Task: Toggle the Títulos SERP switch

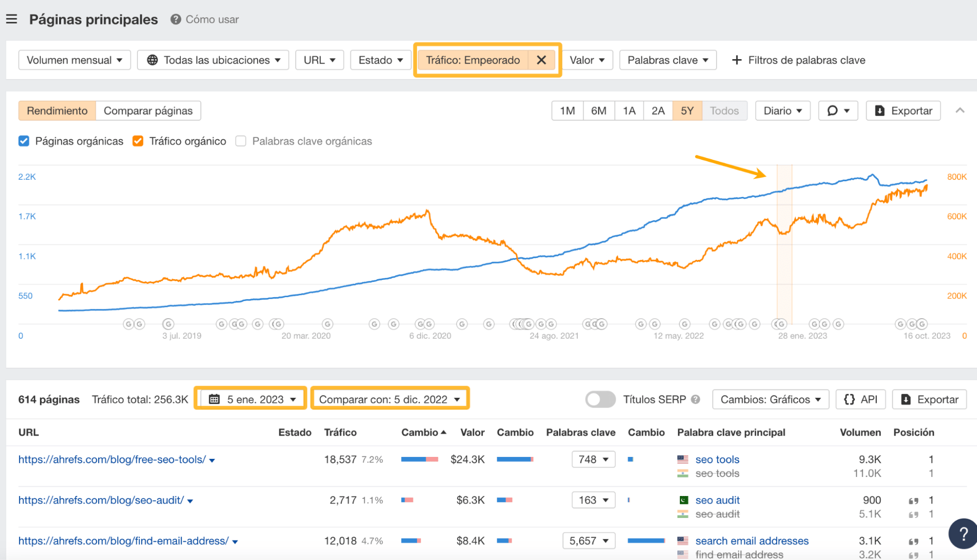Action: coord(600,399)
